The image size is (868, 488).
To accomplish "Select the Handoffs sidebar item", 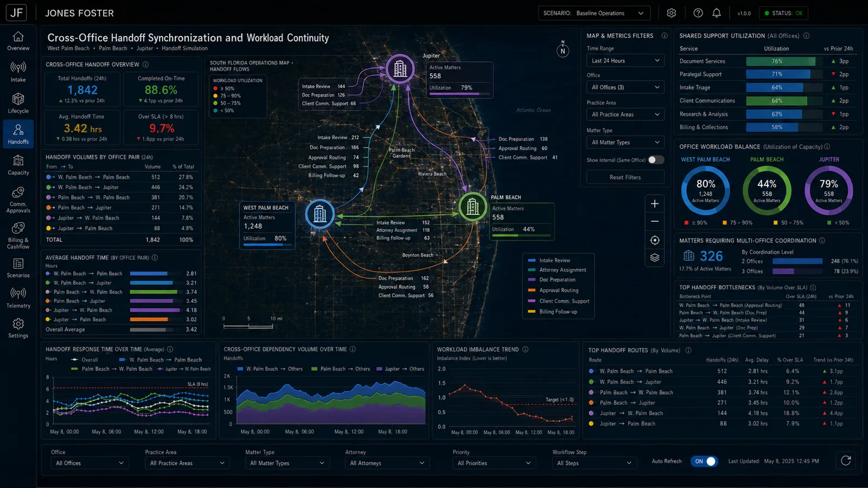I will click(18, 134).
